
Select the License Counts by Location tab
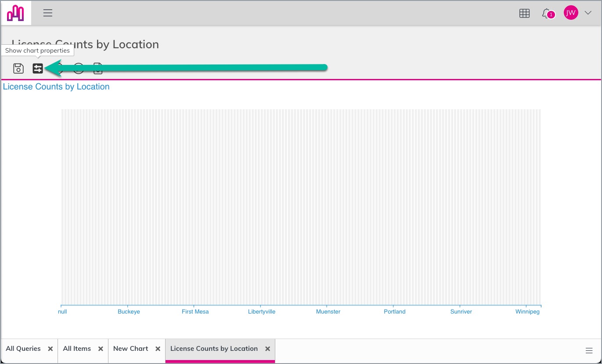(214, 349)
